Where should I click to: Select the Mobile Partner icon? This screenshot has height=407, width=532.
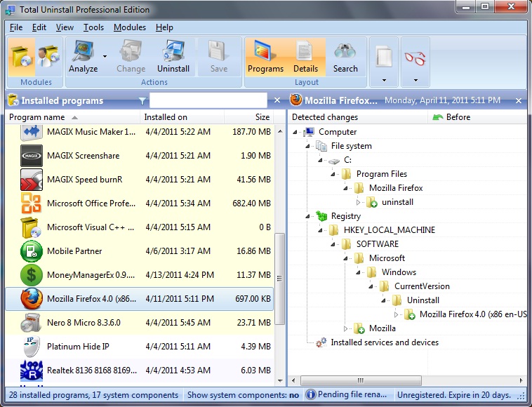click(x=31, y=251)
